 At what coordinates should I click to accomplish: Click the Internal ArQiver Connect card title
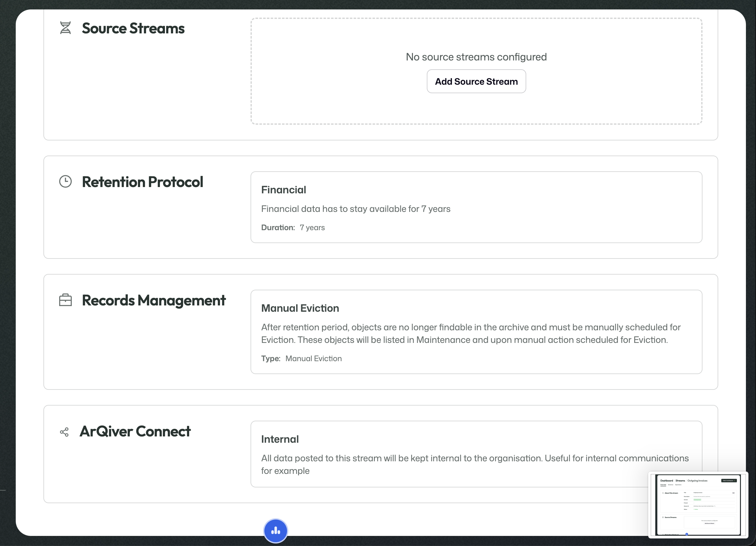pos(280,439)
